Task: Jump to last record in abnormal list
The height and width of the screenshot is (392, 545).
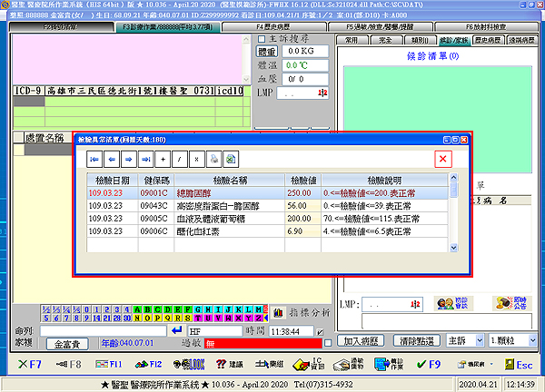Action: coord(144,159)
